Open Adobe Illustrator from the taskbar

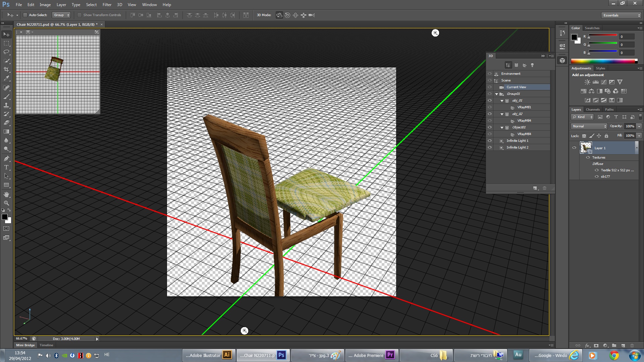(x=209, y=355)
